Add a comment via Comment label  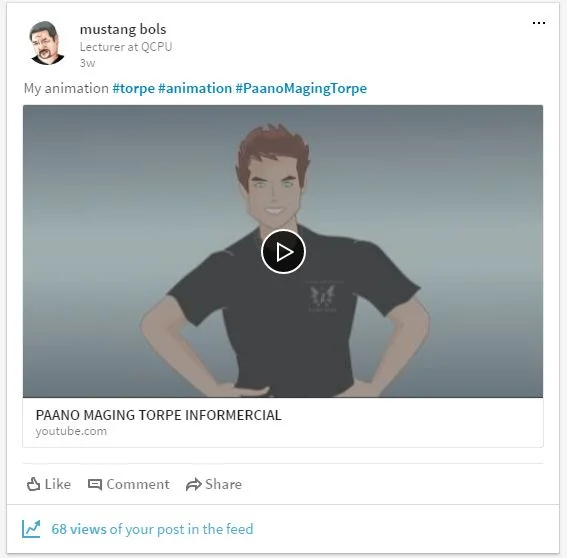[x=138, y=484]
